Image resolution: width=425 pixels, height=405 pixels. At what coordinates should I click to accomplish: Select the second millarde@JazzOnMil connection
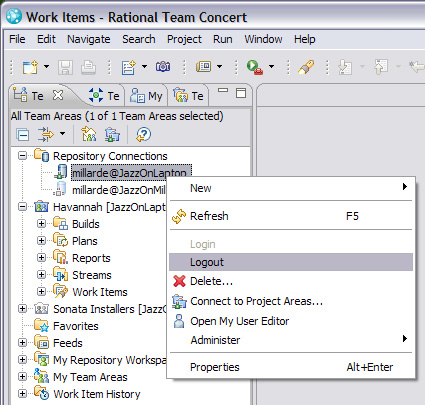119,190
